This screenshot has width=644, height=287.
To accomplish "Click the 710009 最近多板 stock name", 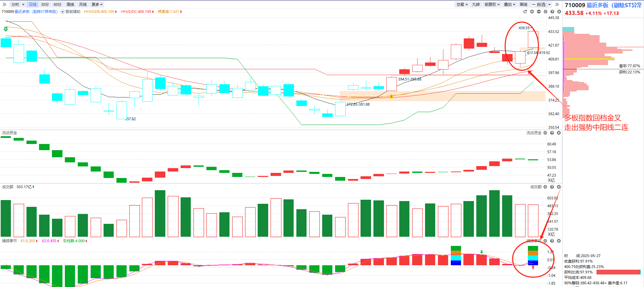I will tap(30, 12).
